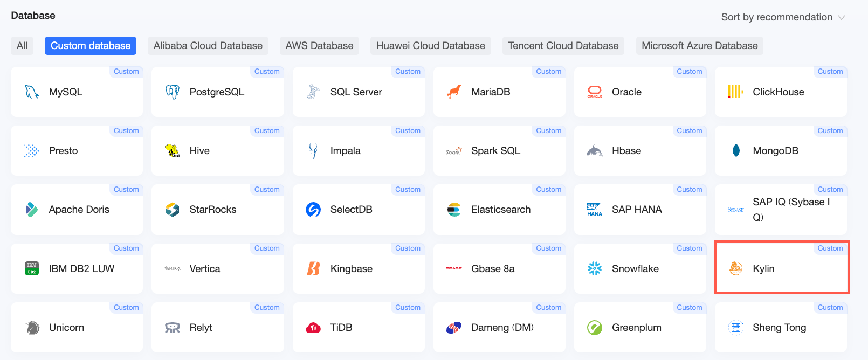
Task: Click the Spark SQL logo icon
Action: click(x=454, y=151)
